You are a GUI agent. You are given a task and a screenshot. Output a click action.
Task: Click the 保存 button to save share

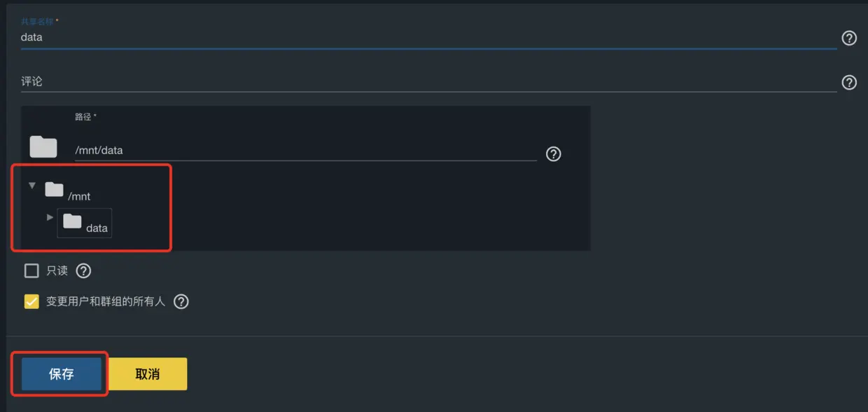coord(59,373)
